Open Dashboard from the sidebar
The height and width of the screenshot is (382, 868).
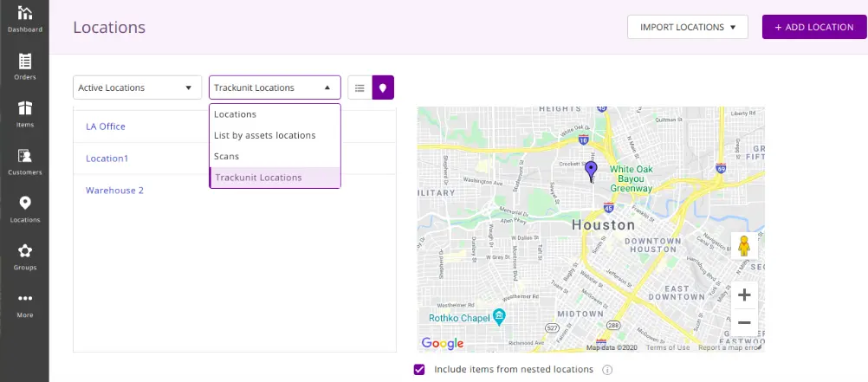click(x=24, y=18)
